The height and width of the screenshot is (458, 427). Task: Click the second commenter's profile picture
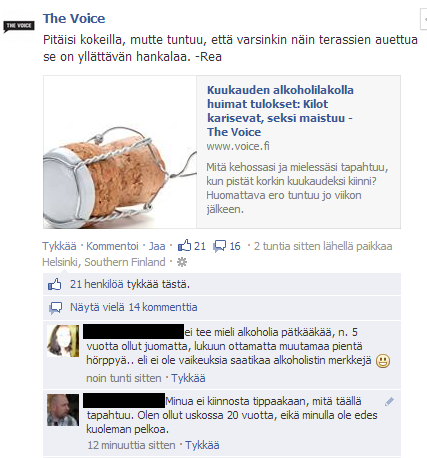[63, 410]
